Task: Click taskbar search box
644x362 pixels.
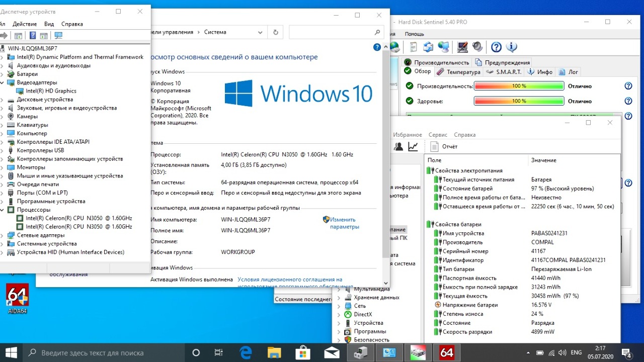Action: point(104,352)
